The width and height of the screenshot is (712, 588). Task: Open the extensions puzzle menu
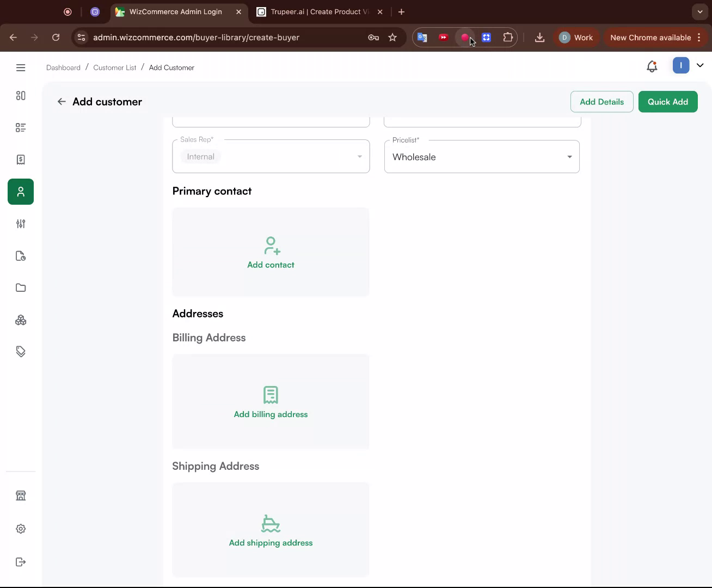(x=508, y=38)
